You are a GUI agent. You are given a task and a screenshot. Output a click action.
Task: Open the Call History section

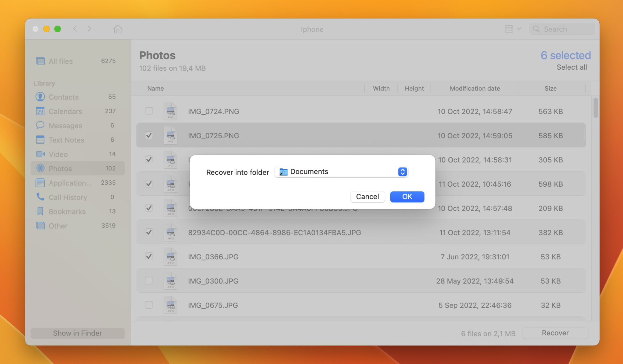(40, 197)
